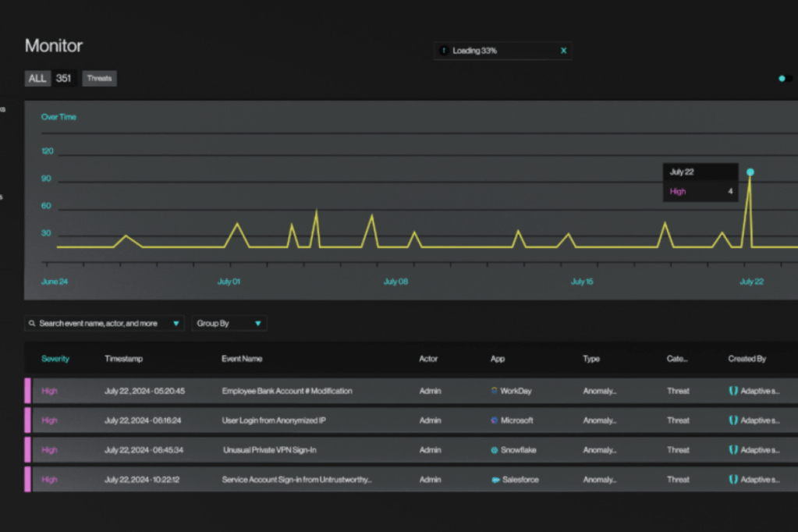Click July 01 axis label on chart
The image size is (798, 532).
(229, 282)
